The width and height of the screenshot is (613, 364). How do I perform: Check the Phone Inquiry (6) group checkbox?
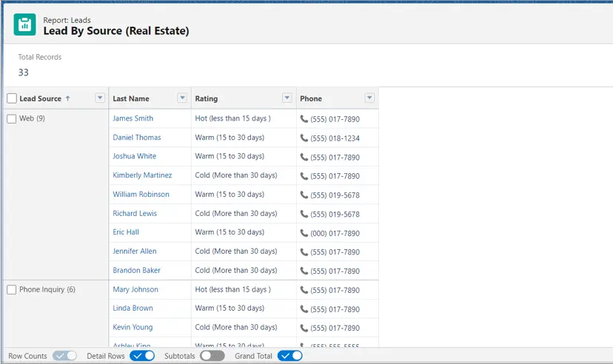coord(12,289)
